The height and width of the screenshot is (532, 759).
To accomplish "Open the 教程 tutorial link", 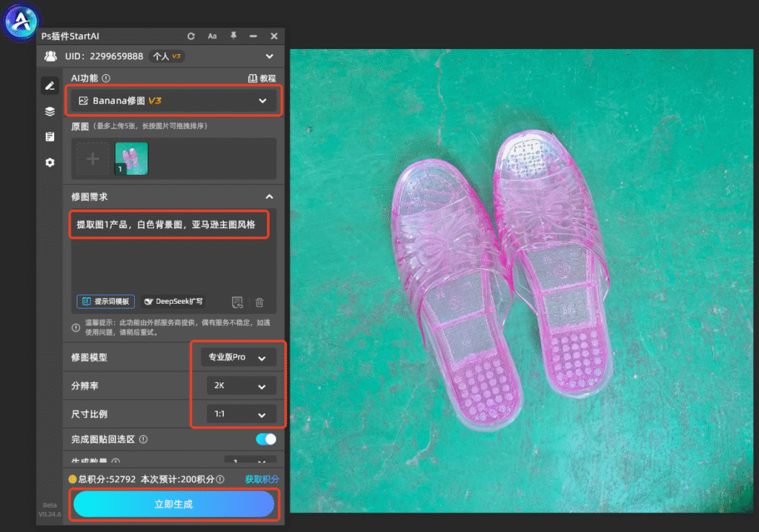I will click(262, 79).
